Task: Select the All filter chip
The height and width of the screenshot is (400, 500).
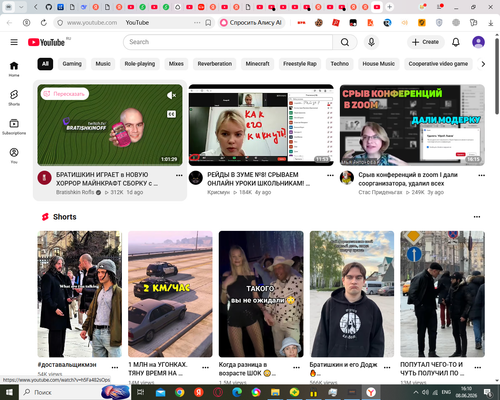Action: coord(45,64)
